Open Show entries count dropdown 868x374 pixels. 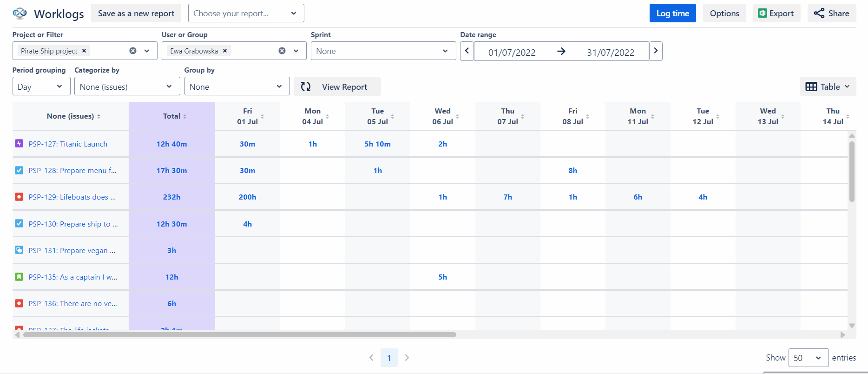(x=809, y=358)
